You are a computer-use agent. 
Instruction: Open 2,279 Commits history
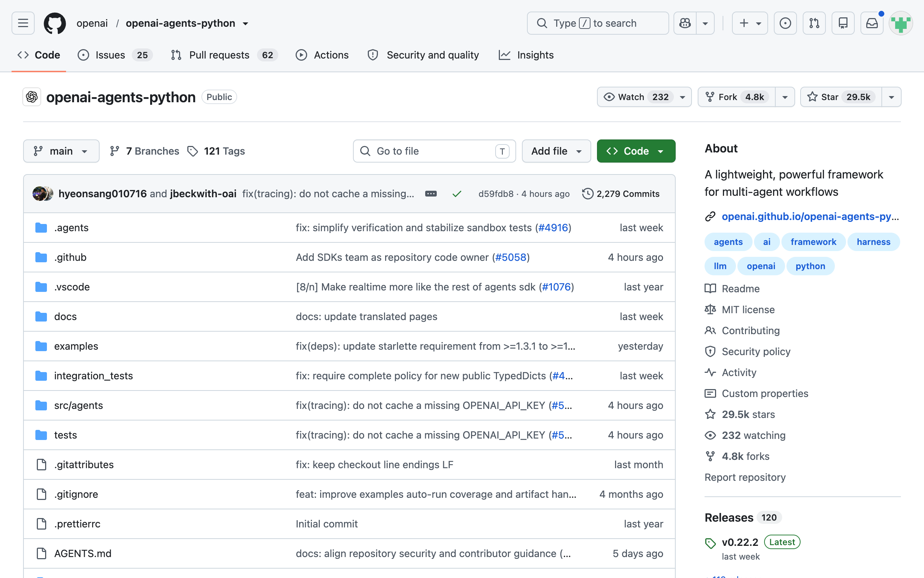(621, 194)
